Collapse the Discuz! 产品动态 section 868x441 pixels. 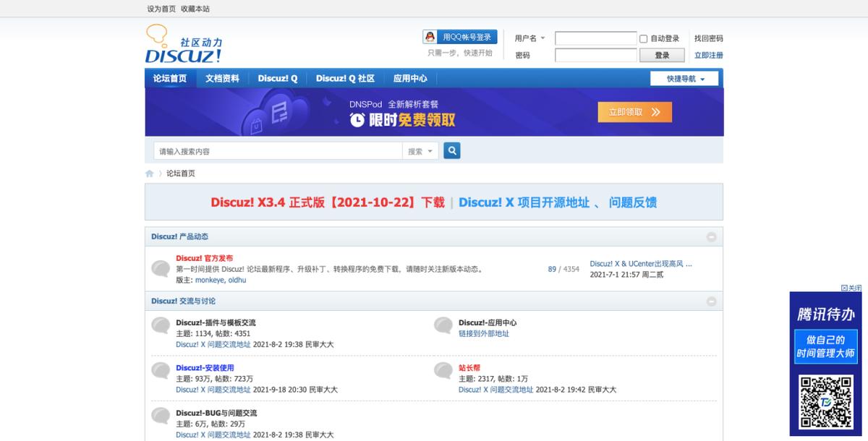point(711,237)
